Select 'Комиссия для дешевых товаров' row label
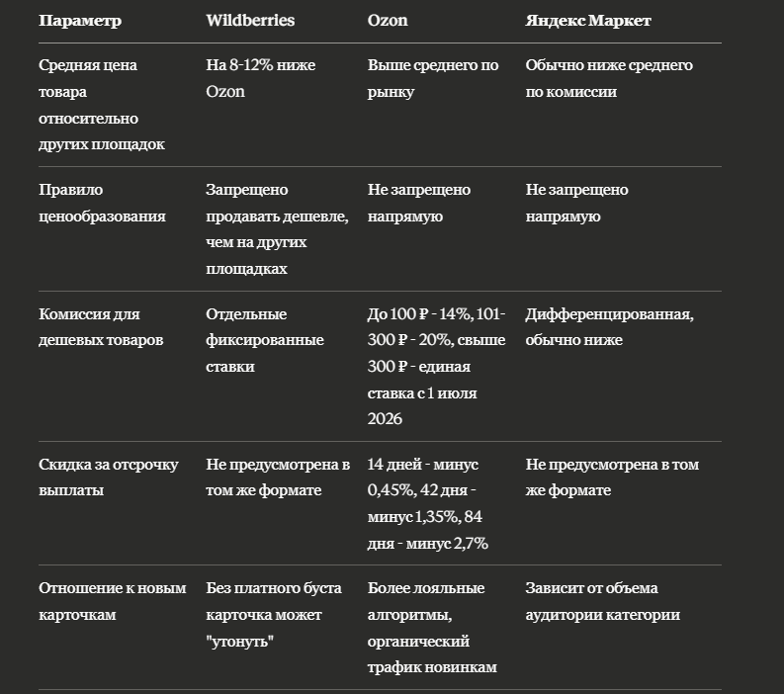The image size is (784, 694). (x=101, y=327)
